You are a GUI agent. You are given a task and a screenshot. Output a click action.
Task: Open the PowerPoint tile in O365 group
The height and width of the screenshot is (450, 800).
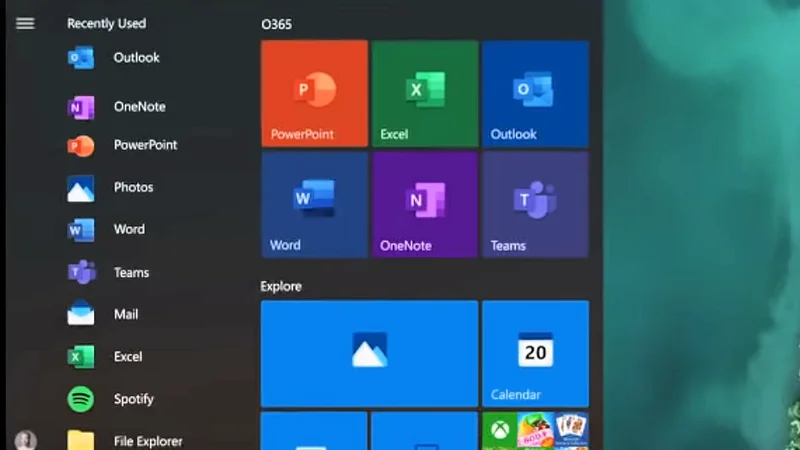tap(314, 94)
